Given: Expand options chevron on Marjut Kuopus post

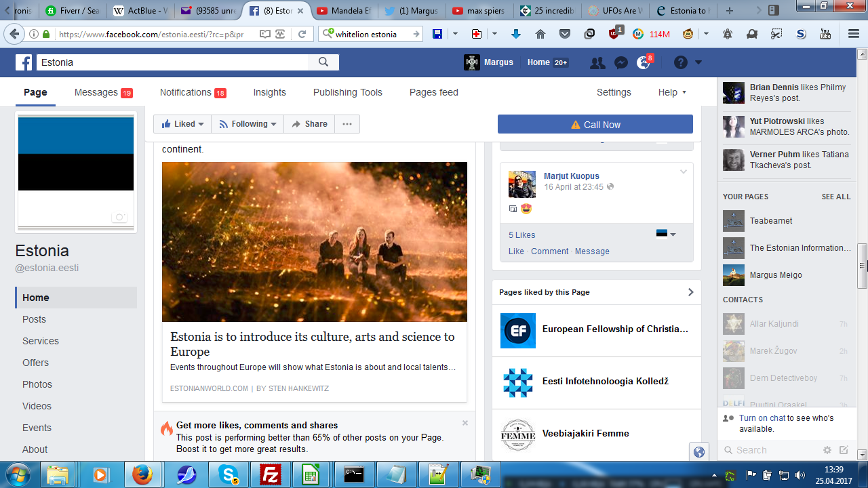Looking at the screenshot, I should (x=684, y=171).
